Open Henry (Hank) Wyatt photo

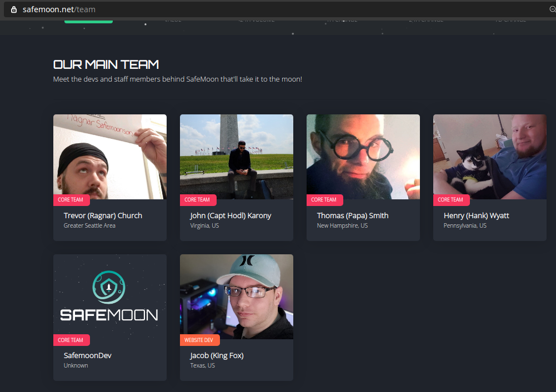(x=490, y=157)
